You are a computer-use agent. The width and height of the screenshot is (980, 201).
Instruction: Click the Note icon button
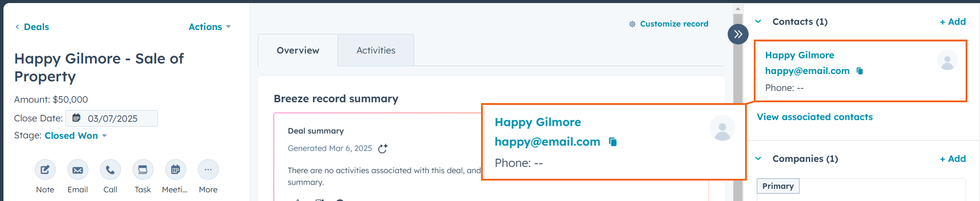[45, 170]
